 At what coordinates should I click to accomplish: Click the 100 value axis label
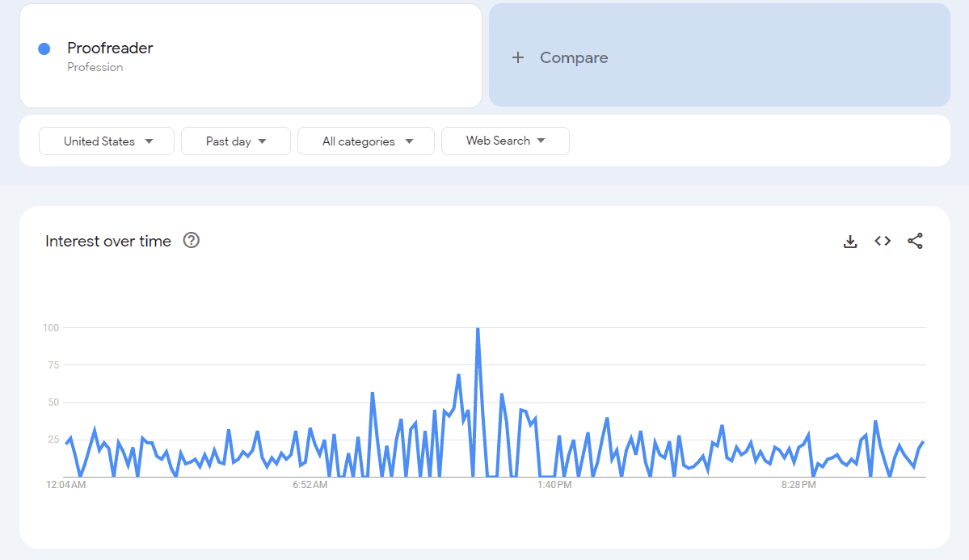coord(51,327)
